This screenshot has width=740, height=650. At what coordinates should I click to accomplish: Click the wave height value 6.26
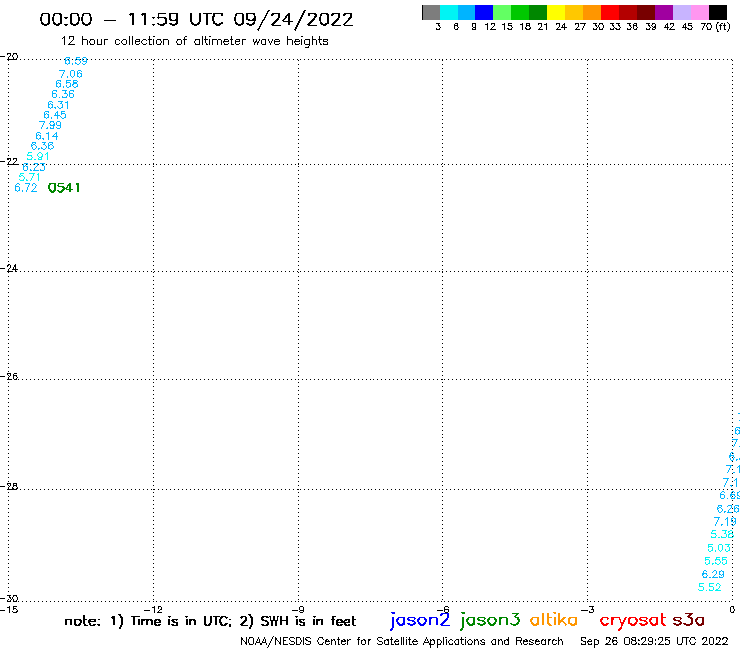[x=728, y=509]
